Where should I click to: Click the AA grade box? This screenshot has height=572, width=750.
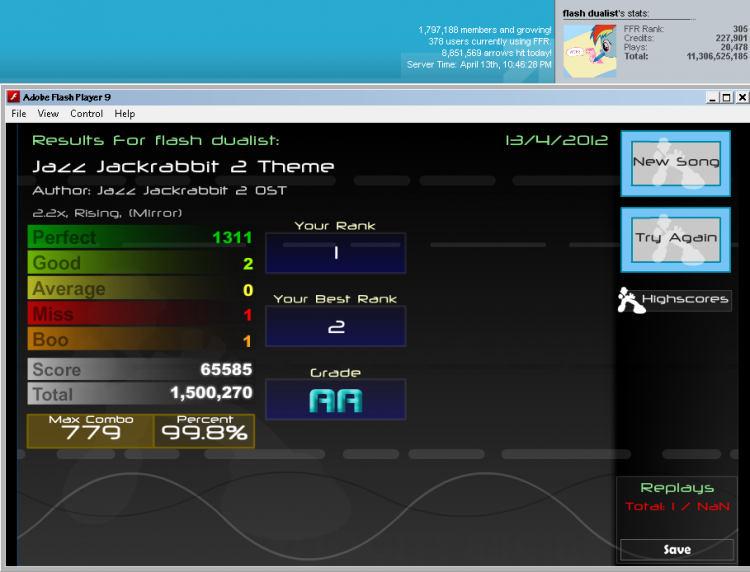click(335, 400)
